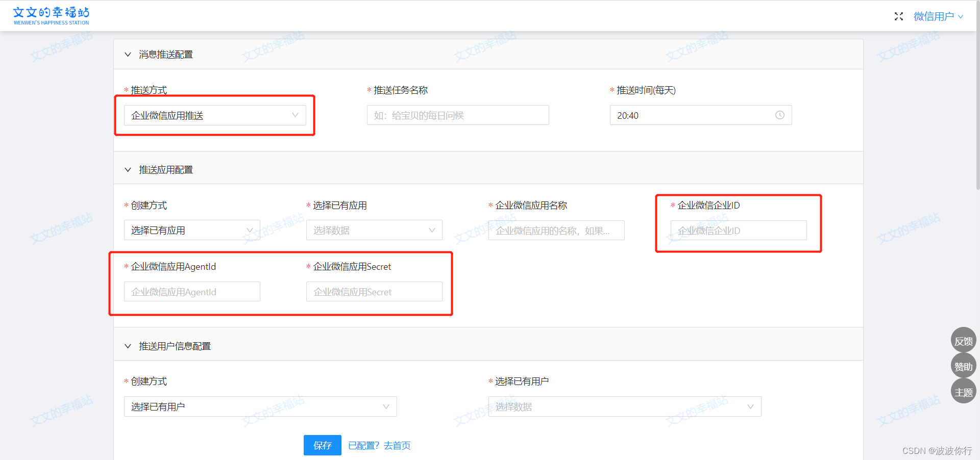
Task: Open the 推送时间 time picker field
Action: tap(701, 115)
